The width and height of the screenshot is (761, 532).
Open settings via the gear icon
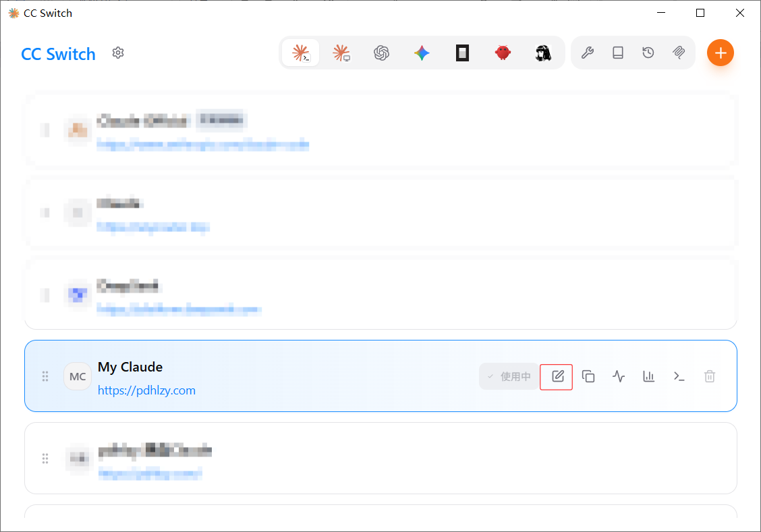click(x=118, y=53)
